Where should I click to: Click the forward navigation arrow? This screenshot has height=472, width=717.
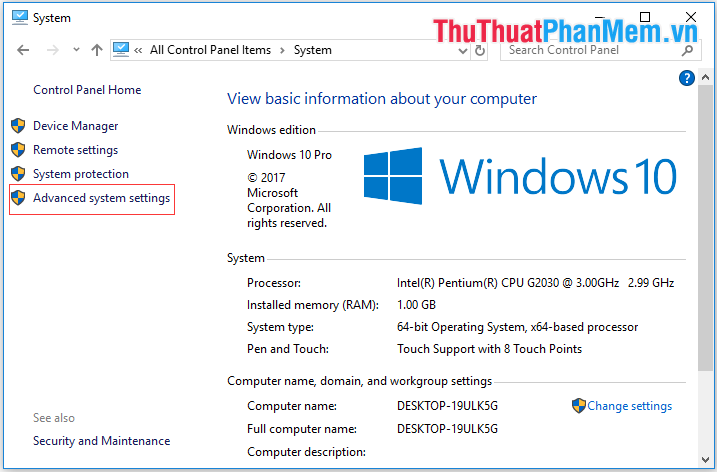coord(53,50)
